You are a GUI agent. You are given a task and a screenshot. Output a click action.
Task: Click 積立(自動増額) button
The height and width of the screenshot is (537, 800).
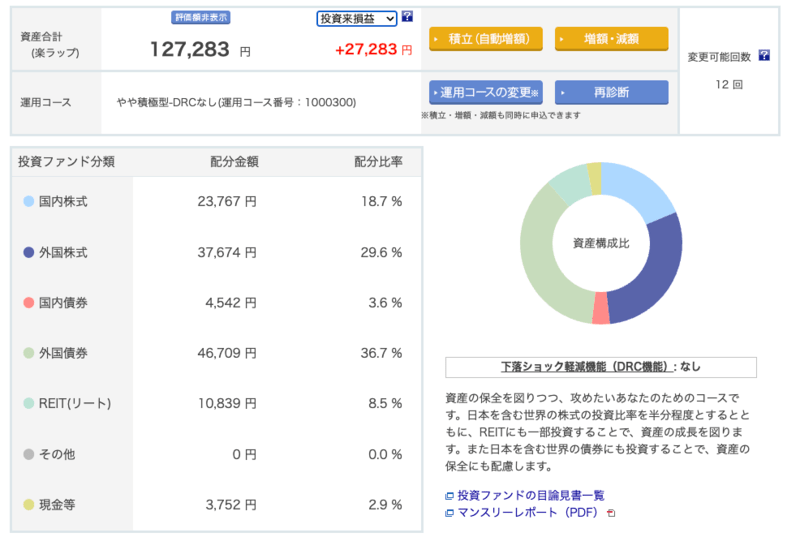(x=486, y=39)
